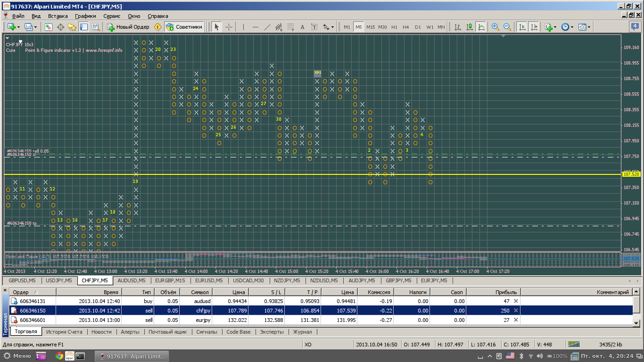The image size is (644, 362).
Task: Switch to История Счета terminal tab
Action: point(64,332)
